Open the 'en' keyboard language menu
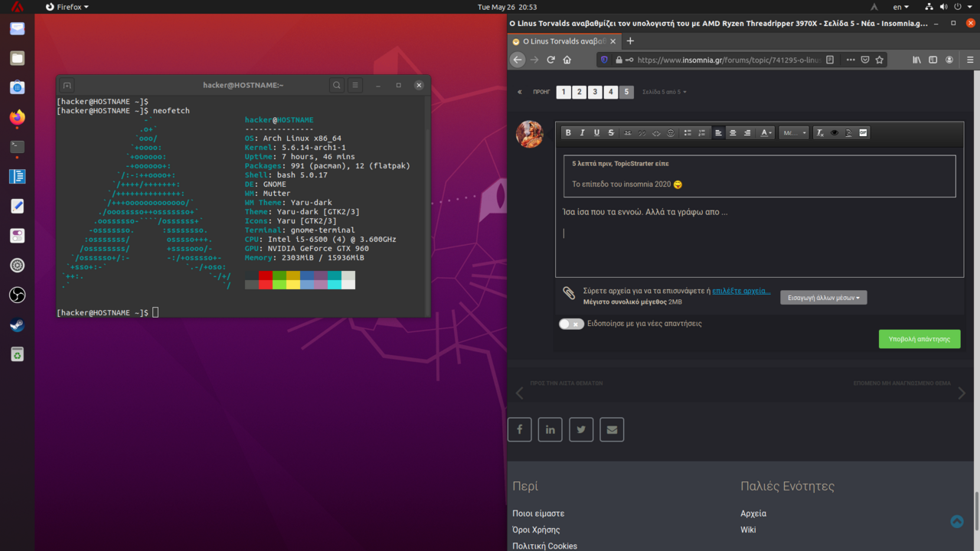 coord(900,7)
